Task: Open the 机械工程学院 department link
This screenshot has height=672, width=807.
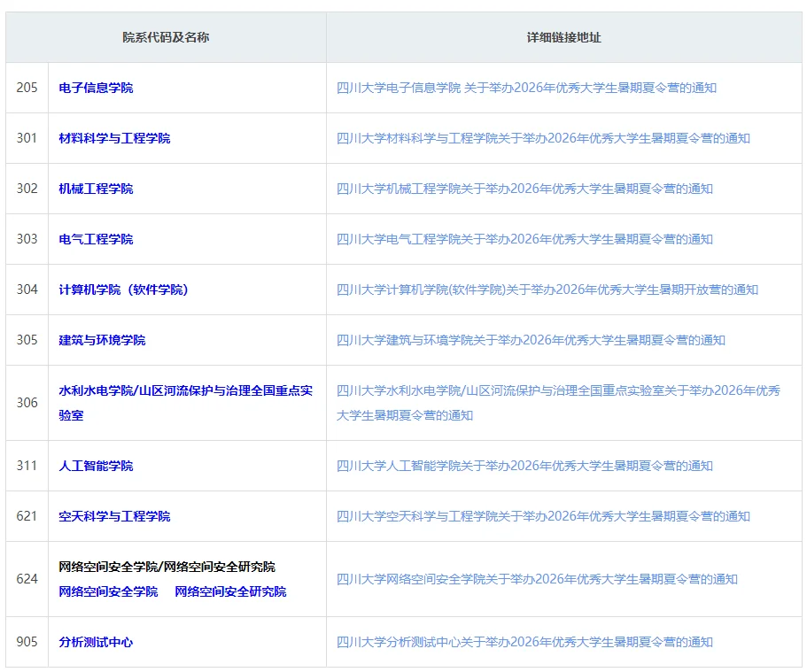Action: pyautogui.click(x=96, y=189)
